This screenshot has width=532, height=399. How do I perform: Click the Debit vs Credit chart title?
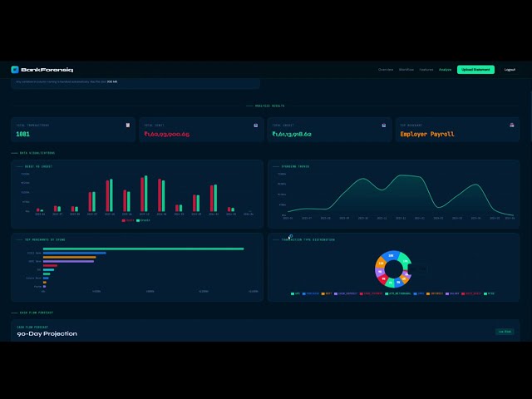pos(38,166)
